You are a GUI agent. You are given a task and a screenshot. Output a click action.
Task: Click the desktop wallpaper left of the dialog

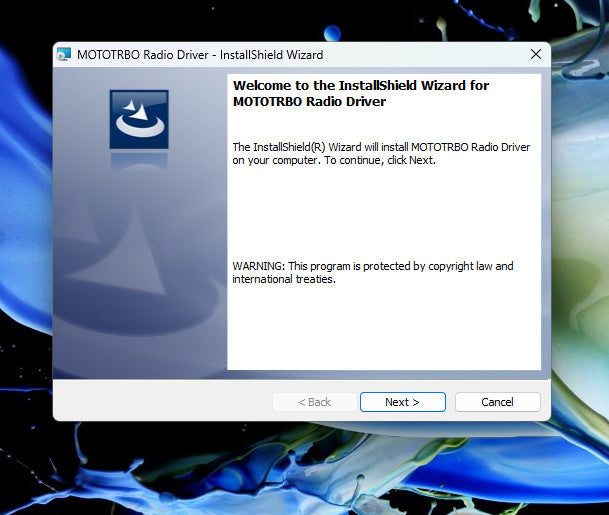click(x=25, y=250)
